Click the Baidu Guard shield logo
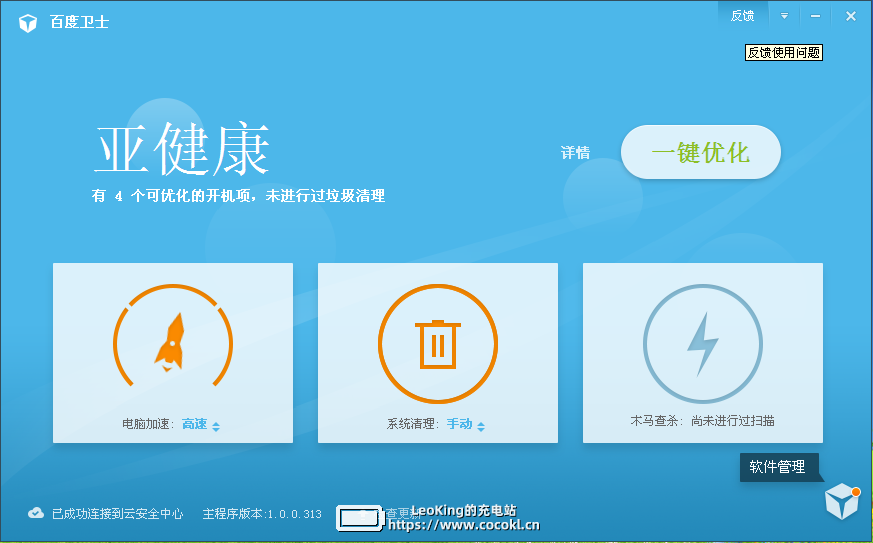This screenshot has height=543, width=873. point(27,23)
